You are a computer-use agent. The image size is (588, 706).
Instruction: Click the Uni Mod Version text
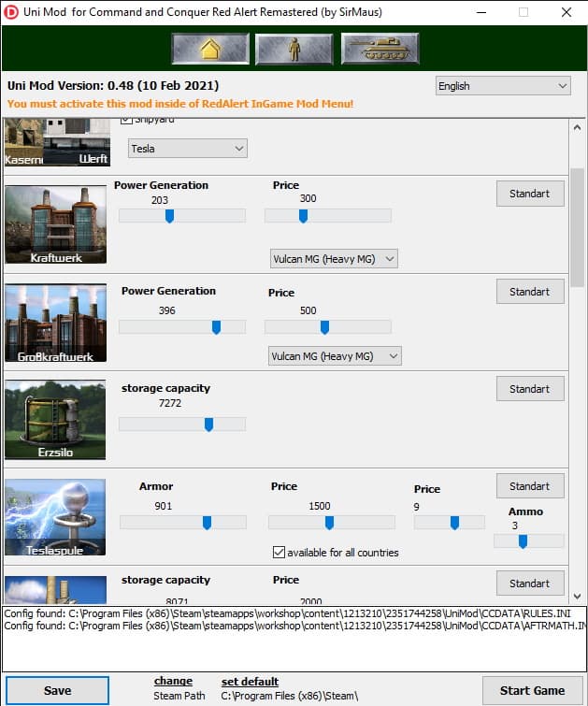pos(113,85)
